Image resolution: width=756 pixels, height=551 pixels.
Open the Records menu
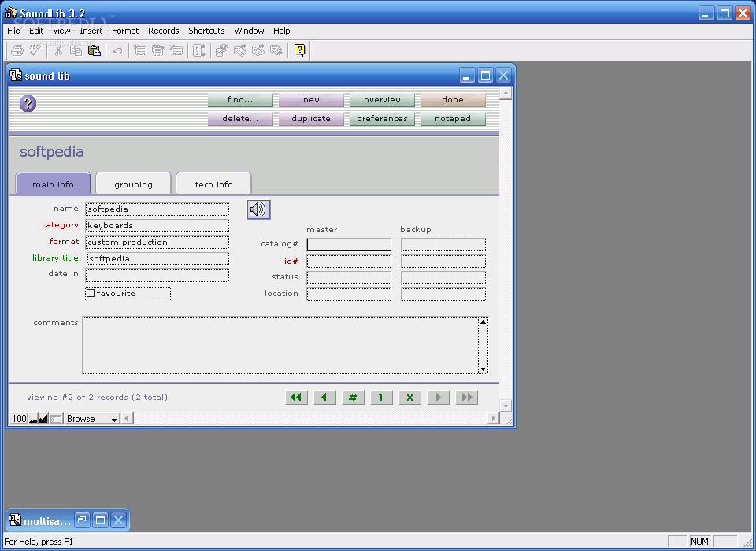[164, 31]
